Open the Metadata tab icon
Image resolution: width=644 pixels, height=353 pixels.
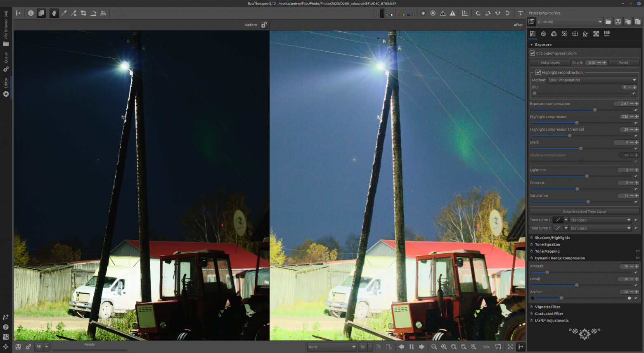point(606,34)
